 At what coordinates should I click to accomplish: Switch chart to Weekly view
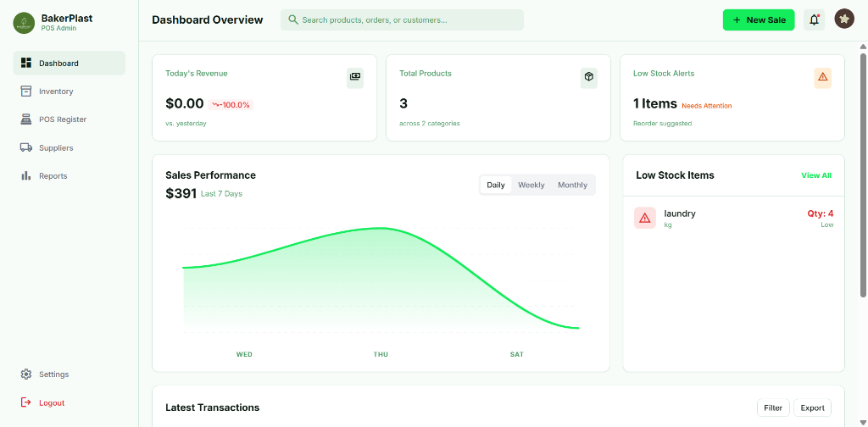pyautogui.click(x=531, y=185)
